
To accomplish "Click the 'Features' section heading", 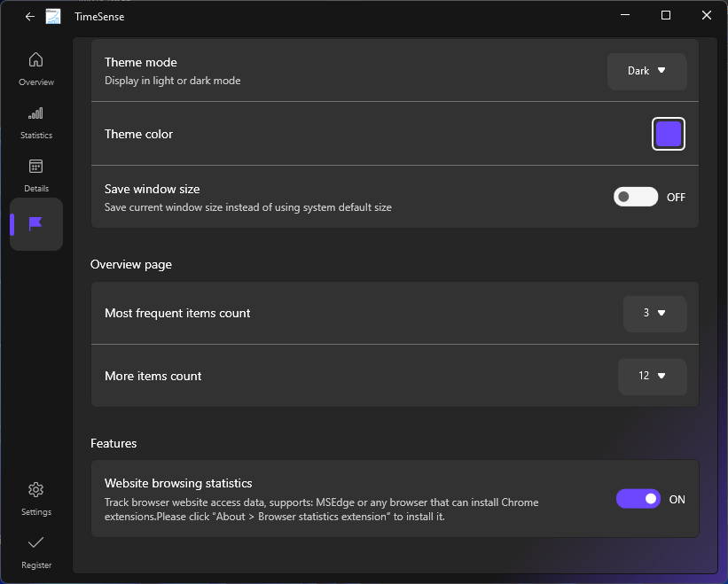I will [x=114, y=443].
